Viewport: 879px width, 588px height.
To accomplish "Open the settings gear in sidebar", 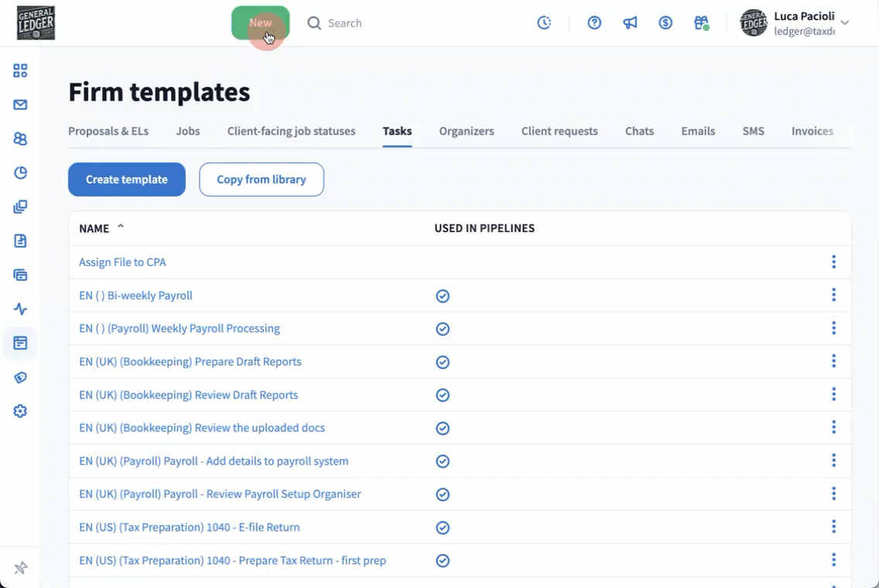I will (x=20, y=411).
